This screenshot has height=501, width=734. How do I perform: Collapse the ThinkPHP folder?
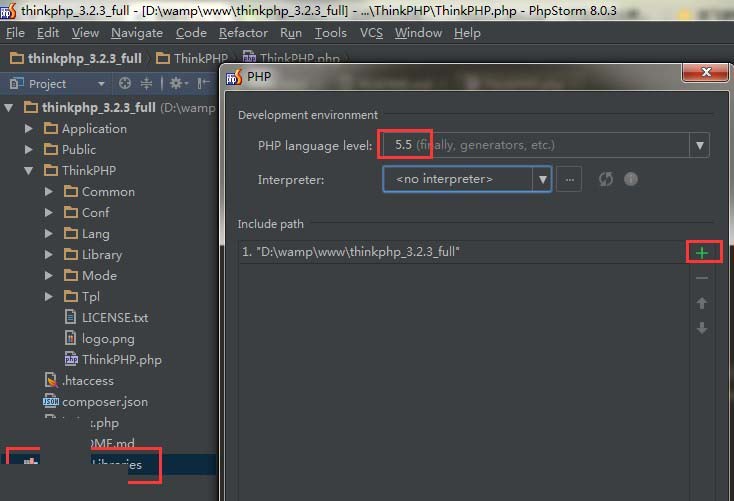tap(29, 171)
